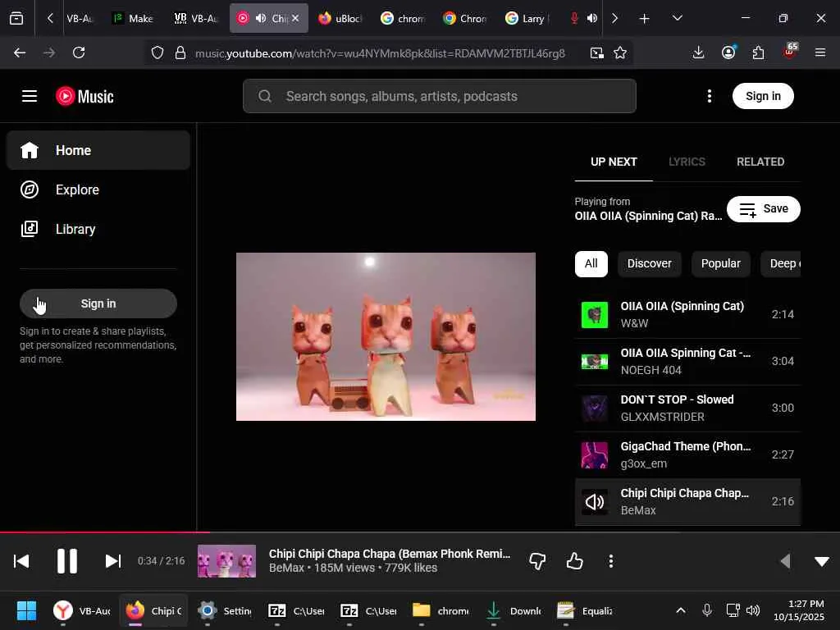Click the player bar album thumbnail
Image resolution: width=840 pixels, height=630 pixels.
coord(226,561)
